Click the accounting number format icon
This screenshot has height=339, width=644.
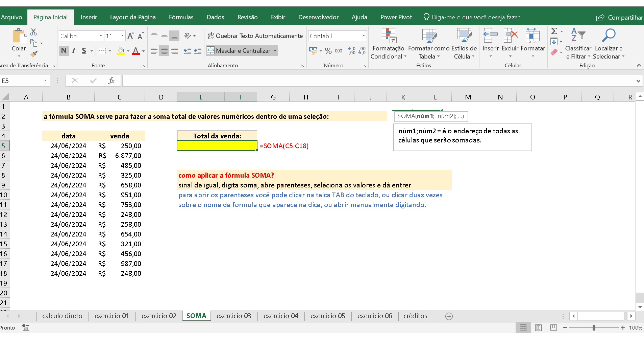(313, 51)
